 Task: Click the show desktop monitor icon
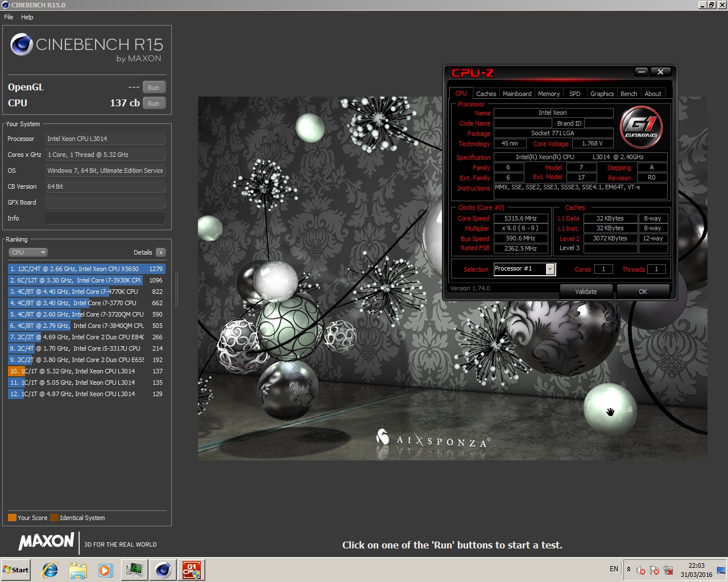(721, 570)
